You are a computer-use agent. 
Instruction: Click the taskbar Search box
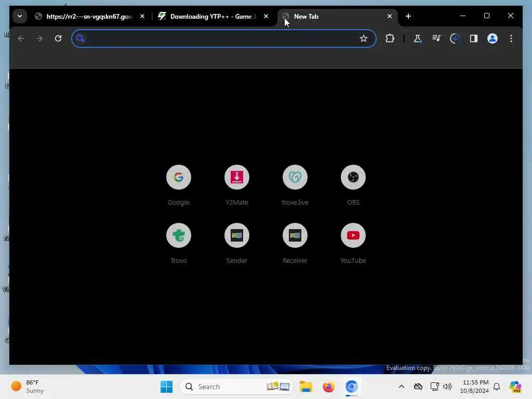(236, 387)
